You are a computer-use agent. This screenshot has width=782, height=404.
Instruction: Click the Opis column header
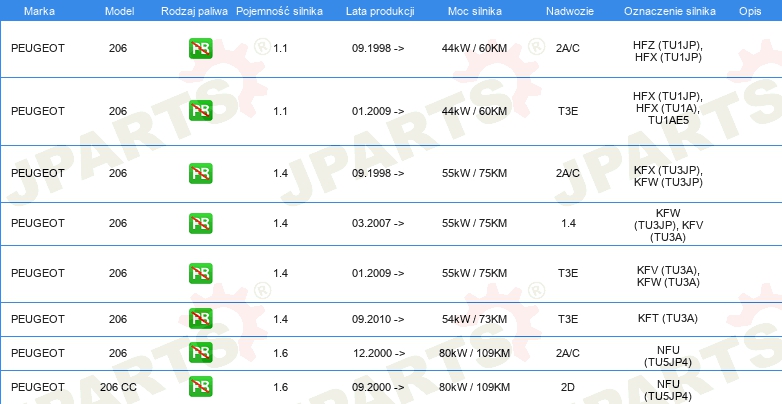[750, 11]
